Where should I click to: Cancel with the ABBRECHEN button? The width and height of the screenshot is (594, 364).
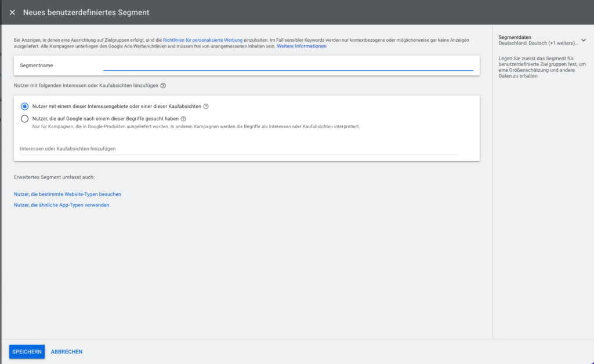point(67,352)
